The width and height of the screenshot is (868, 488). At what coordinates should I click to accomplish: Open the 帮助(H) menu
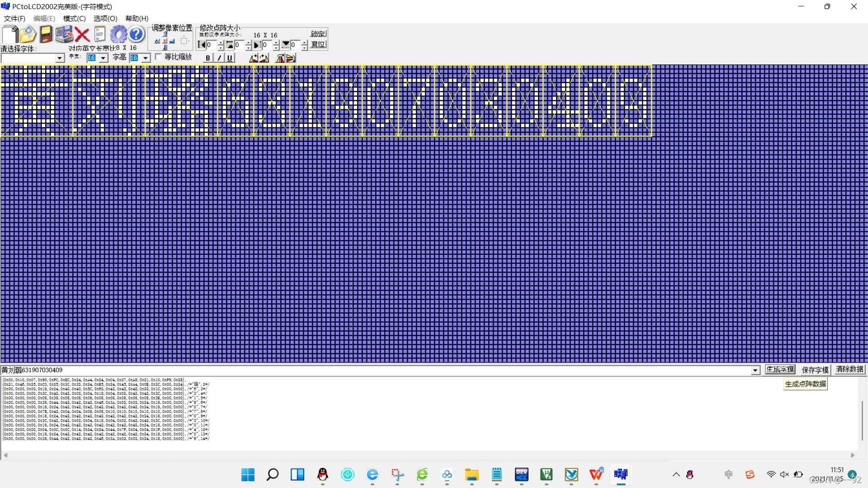tap(137, 19)
